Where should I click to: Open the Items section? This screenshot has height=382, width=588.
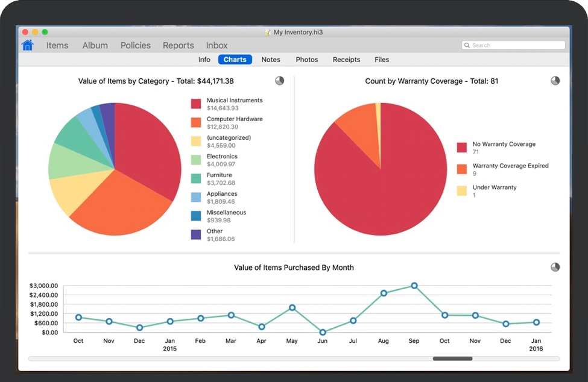click(57, 45)
